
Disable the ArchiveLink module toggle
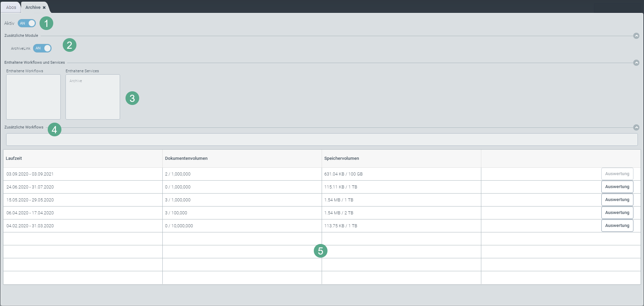pyautogui.click(x=42, y=48)
